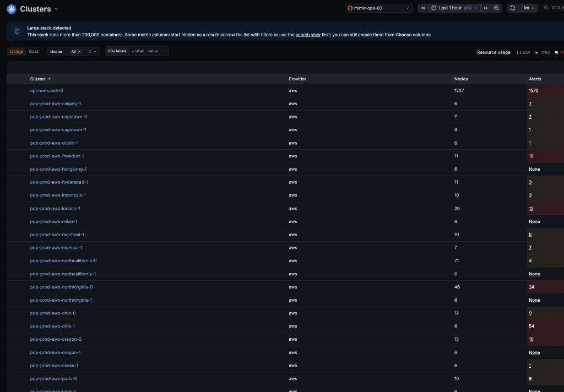Open cluster pop-prod-aws-mumbai-1
Image resolution: width=564 pixels, height=392 pixels.
point(57,247)
